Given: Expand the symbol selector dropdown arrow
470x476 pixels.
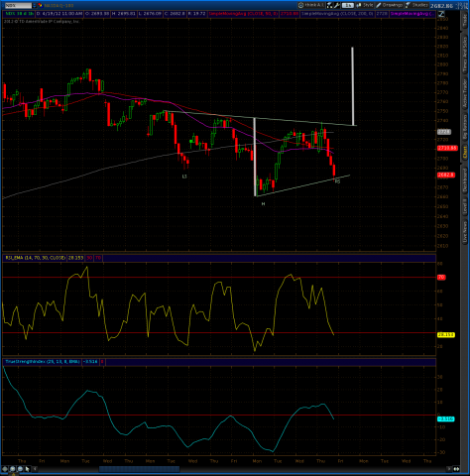Looking at the screenshot, I should pos(35,5).
